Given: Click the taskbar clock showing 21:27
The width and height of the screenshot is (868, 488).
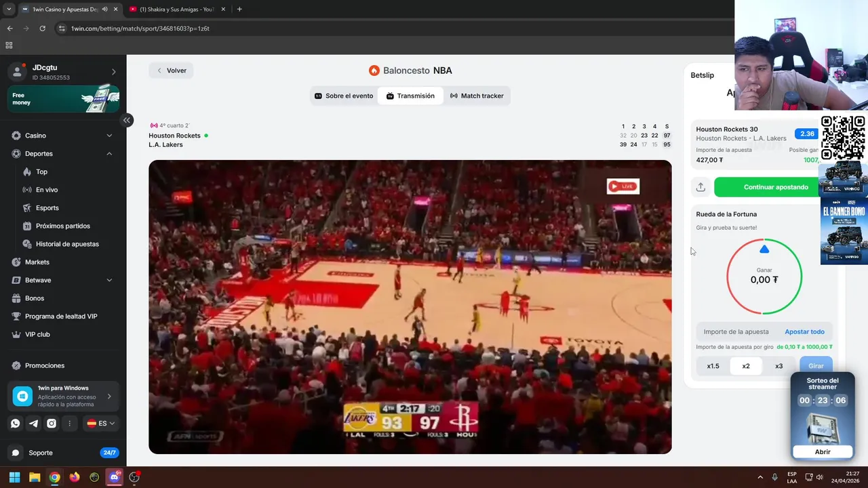Looking at the screenshot, I should coord(846,477).
